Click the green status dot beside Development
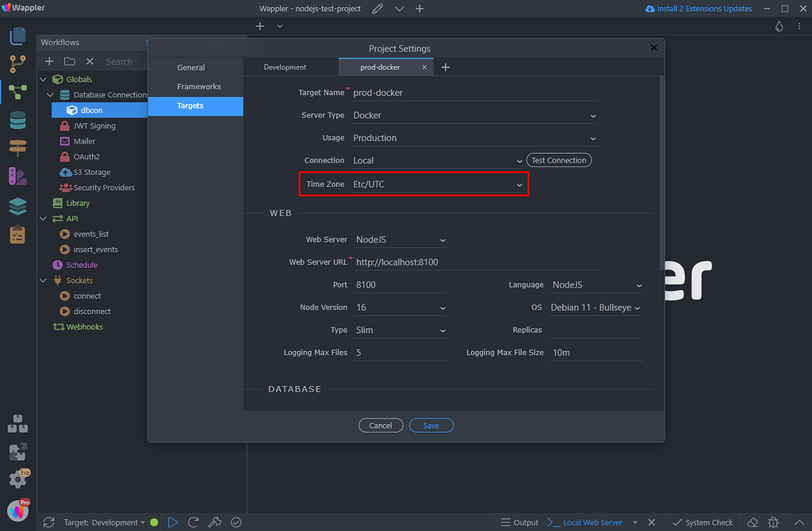Screen dimensions: 812x531 coord(153,522)
